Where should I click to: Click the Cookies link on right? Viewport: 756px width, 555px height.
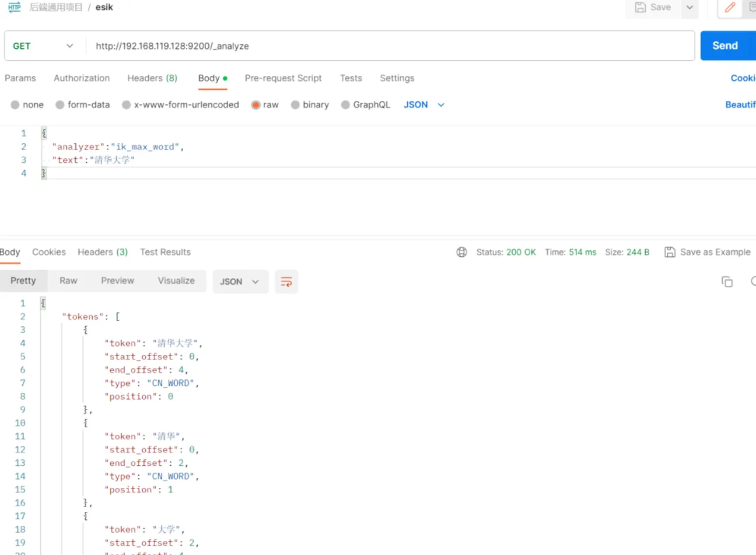point(743,78)
